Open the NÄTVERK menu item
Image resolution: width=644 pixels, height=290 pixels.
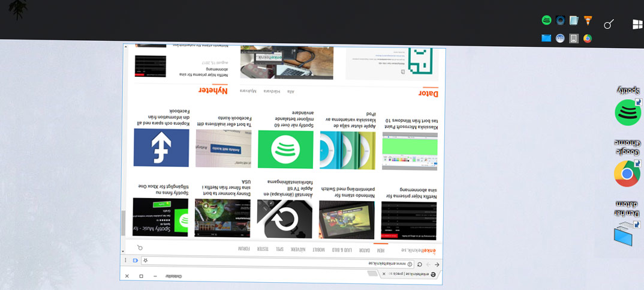(x=299, y=249)
